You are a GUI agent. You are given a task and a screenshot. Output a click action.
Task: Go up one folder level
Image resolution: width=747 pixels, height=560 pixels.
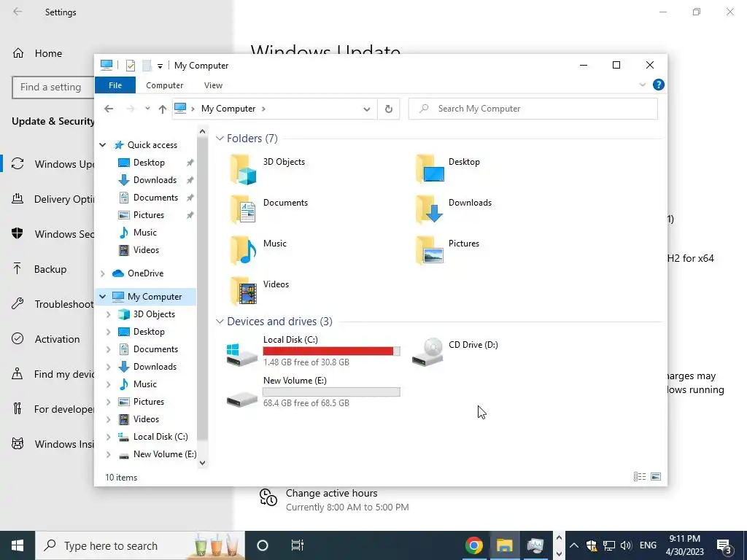tap(163, 109)
